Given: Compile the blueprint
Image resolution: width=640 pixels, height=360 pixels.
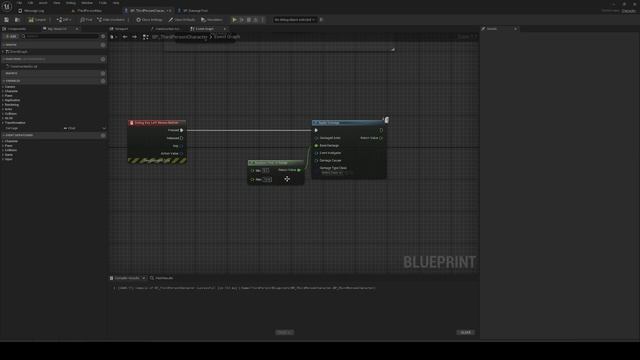Looking at the screenshot, I should [x=37, y=20].
